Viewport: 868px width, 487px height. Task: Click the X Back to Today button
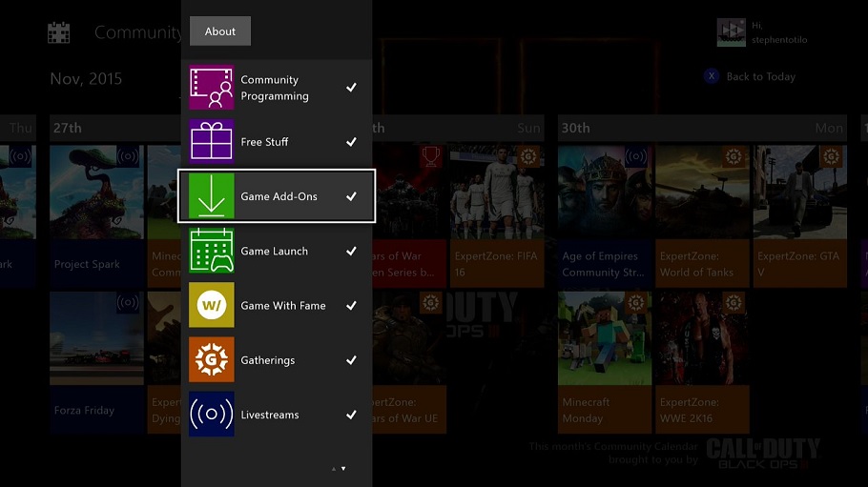click(x=750, y=76)
